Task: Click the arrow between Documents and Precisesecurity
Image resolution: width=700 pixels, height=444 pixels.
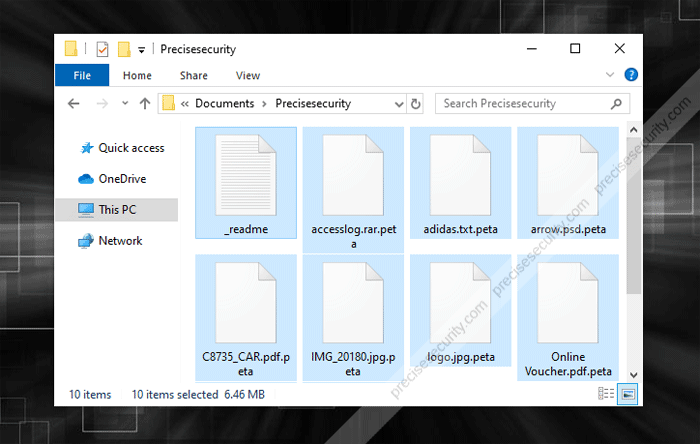Action: (x=265, y=104)
